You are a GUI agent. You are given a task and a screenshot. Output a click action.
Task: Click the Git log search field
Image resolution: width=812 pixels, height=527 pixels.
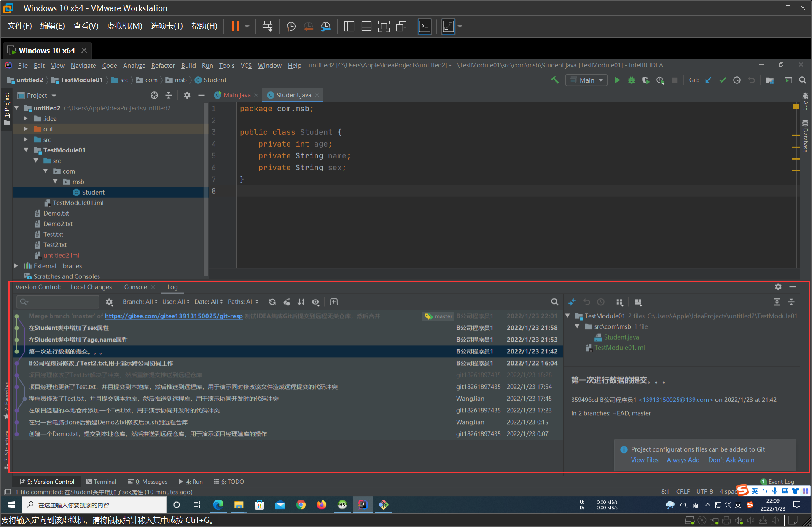[58, 302]
